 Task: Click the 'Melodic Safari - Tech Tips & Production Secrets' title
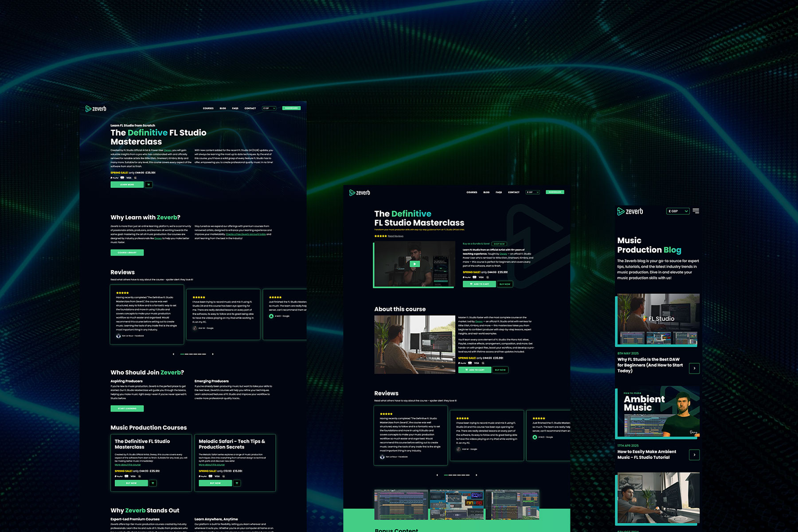coord(232,444)
